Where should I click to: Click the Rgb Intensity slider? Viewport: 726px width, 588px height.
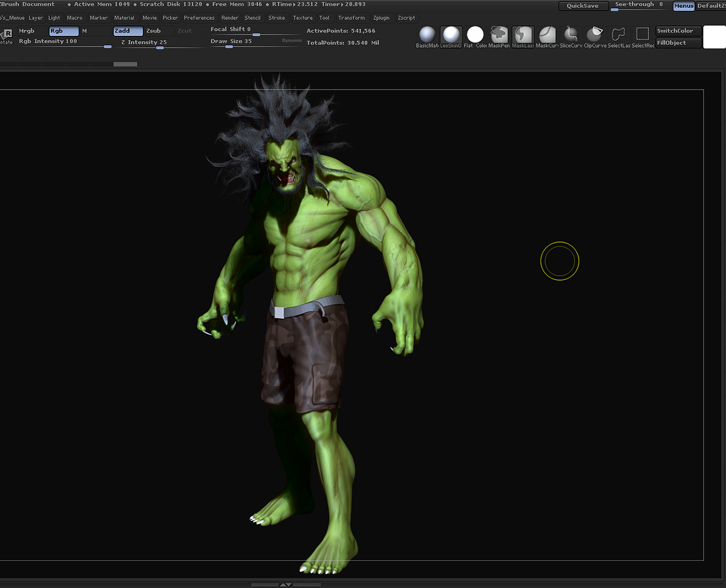click(65, 43)
